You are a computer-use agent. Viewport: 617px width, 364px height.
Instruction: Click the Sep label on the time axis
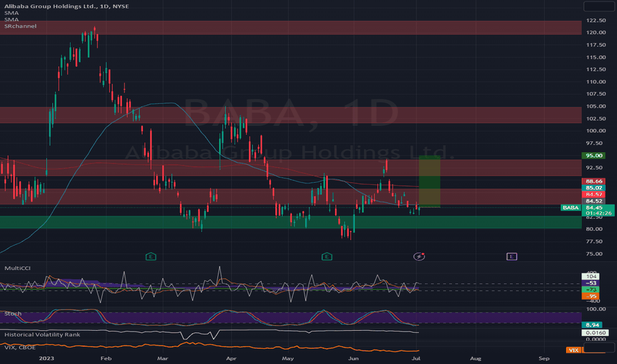(544, 358)
